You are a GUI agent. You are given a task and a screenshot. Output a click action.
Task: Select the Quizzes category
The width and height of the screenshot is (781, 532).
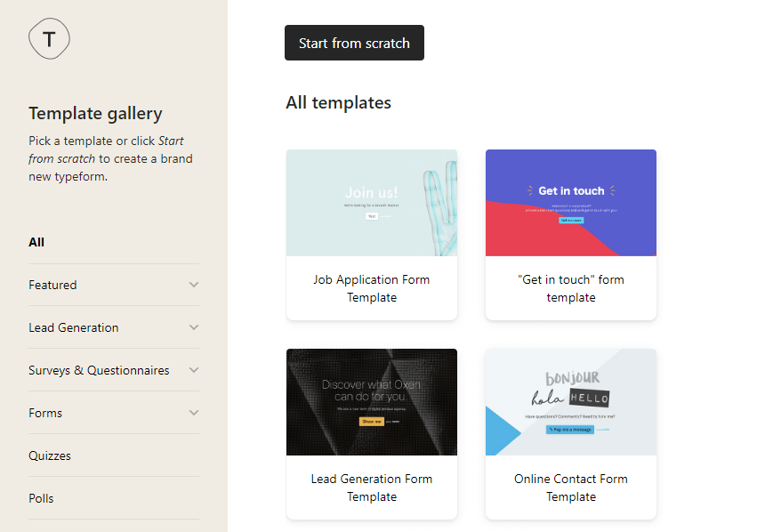[x=49, y=455]
